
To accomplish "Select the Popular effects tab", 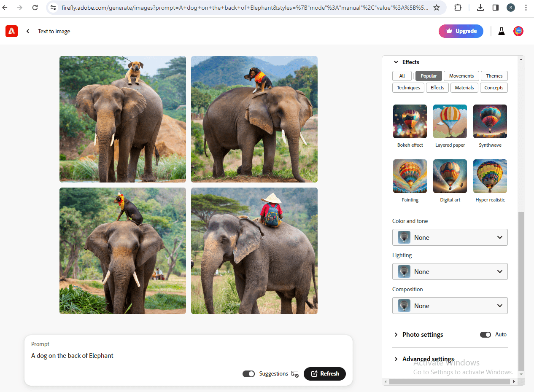I will click(x=429, y=76).
